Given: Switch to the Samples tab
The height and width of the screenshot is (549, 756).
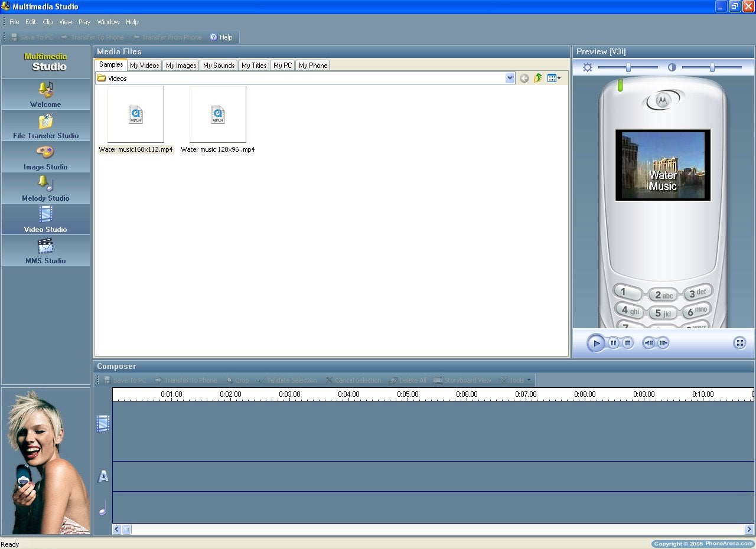Looking at the screenshot, I should pos(111,65).
